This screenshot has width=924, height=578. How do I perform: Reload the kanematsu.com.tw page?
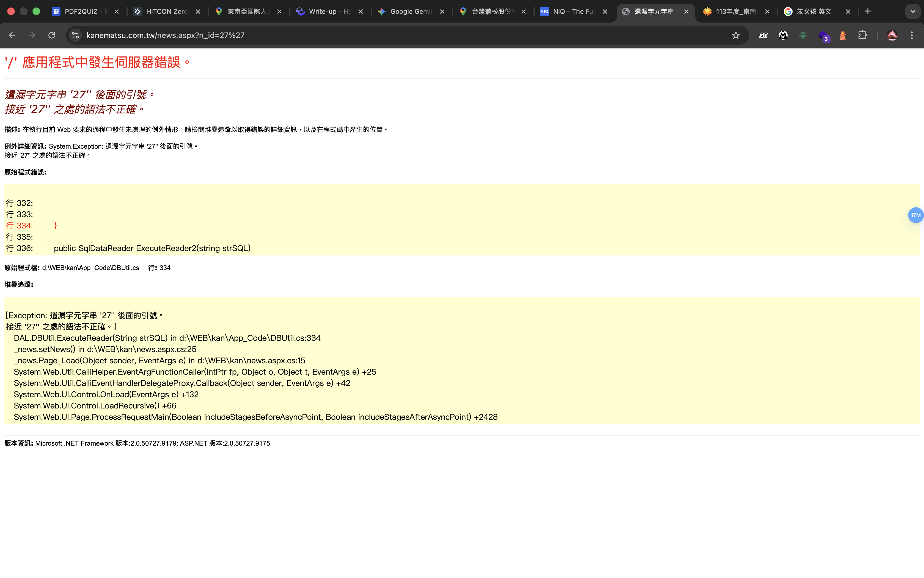point(51,35)
